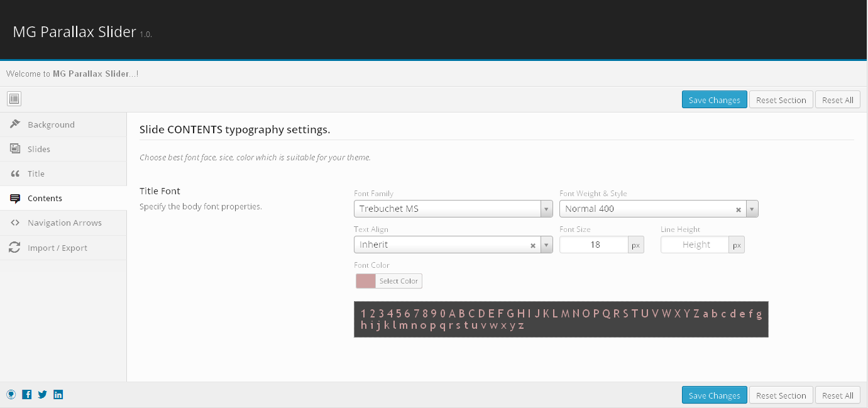Click the Slides picture icon
Screen dimensions: 868x408
pos(15,148)
